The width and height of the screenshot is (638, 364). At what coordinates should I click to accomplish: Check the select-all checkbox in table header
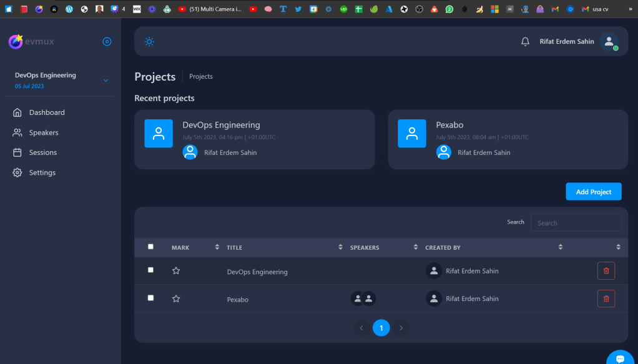[150, 247]
